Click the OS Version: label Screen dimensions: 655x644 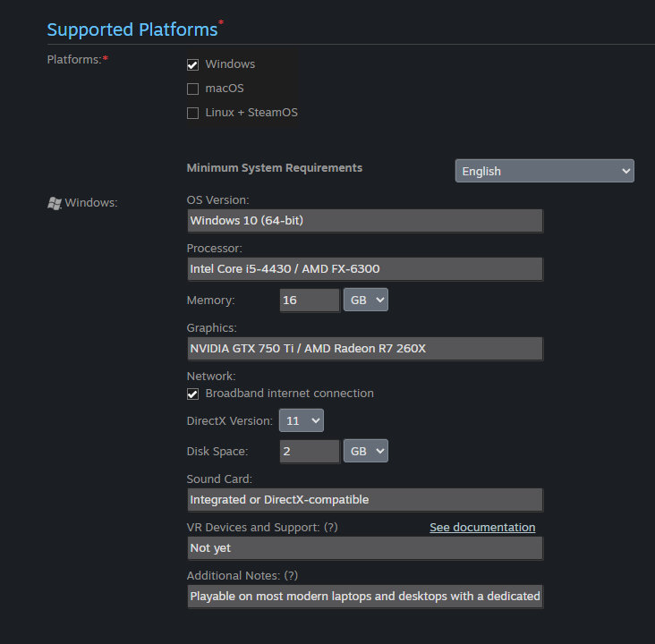217,200
